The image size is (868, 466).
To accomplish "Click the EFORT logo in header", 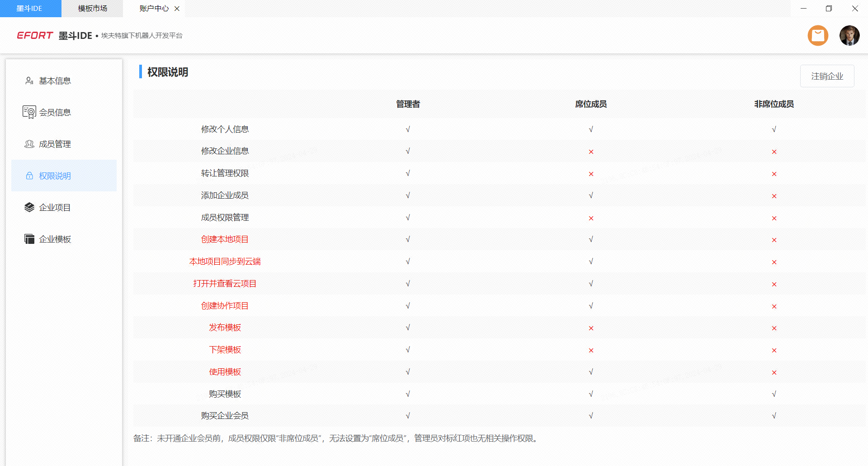I will 35,35.
